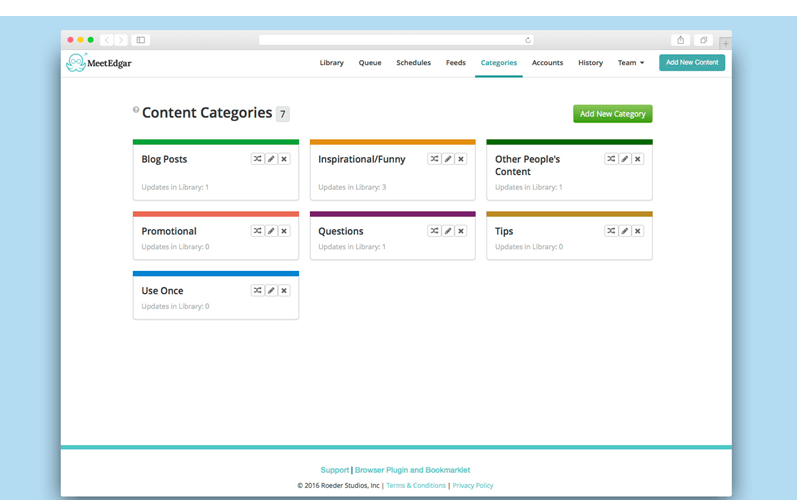The image size is (800, 500).
Task: Edit the Inspirational/Funny category with pencil icon
Action: point(448,159)
